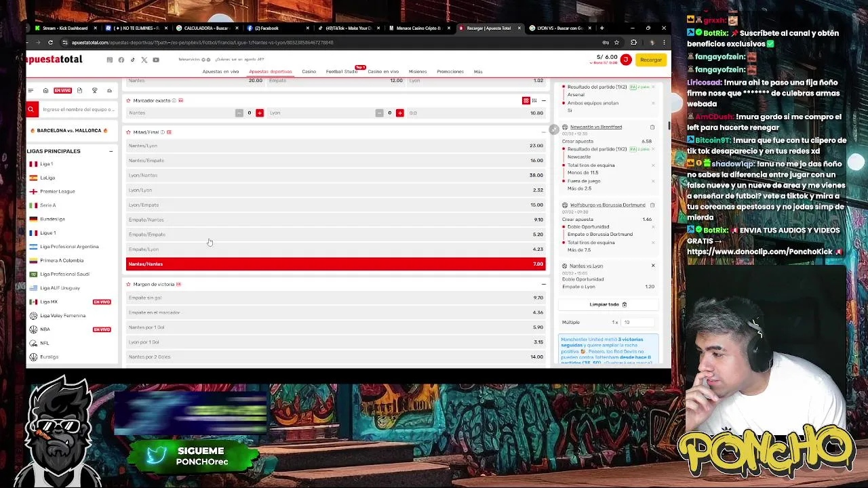Open Nantes vs Lyon link in bet slip
The height and width of the screenshot is (488, 868).
586,266
